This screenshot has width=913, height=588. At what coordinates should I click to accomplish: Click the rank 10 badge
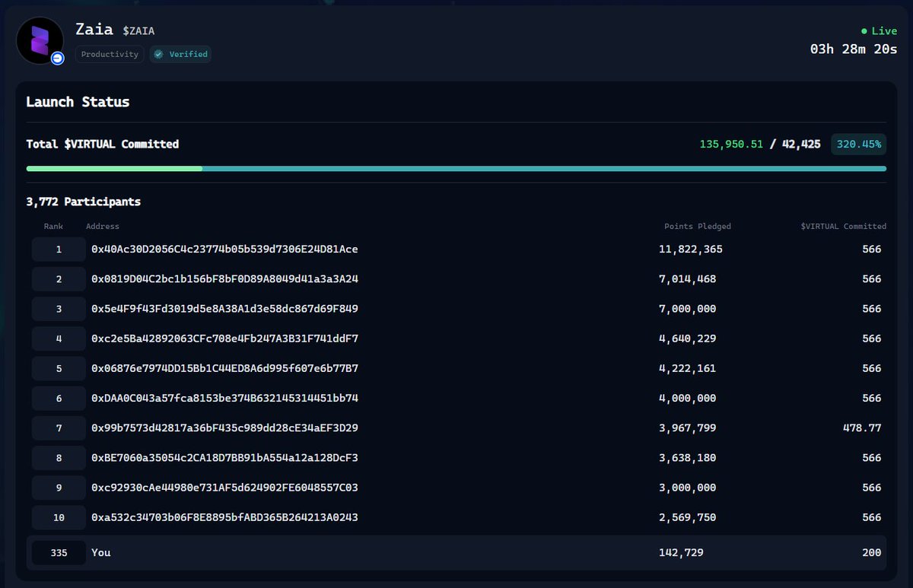tap(59, 517)
